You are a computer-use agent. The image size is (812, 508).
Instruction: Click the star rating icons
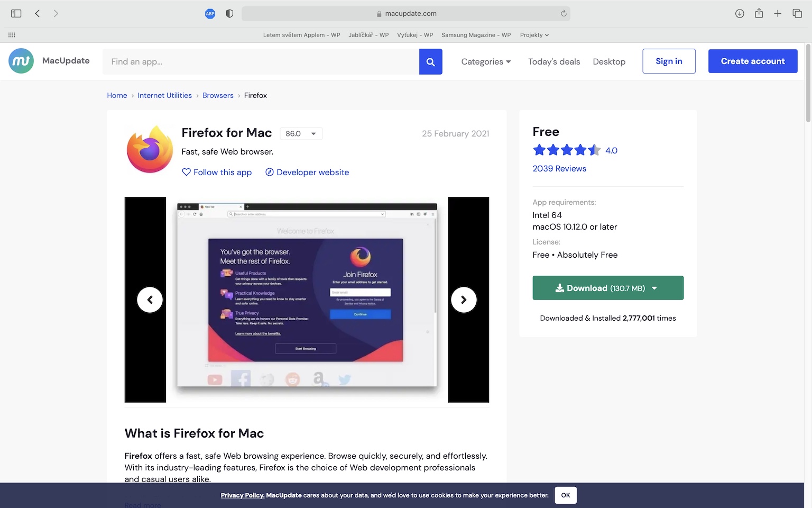(567, 150)
